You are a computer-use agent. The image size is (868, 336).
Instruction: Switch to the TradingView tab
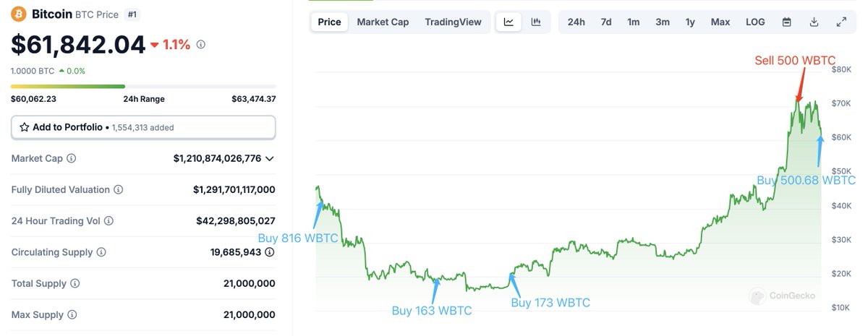(453, 22)
